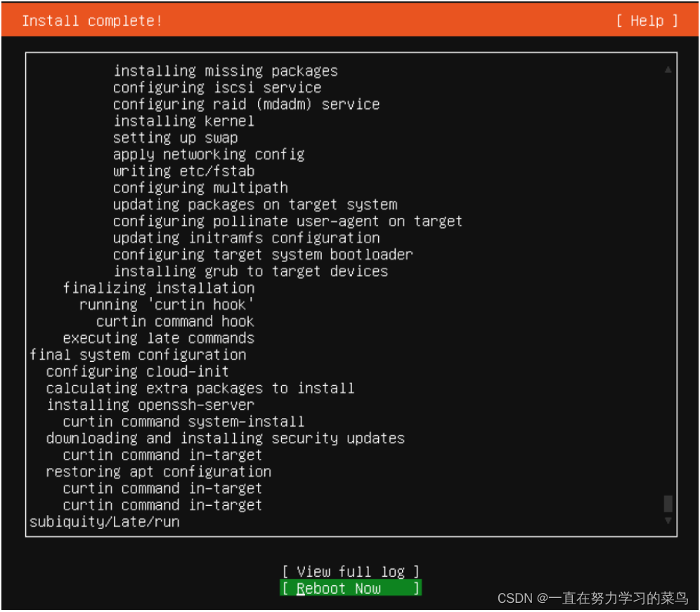Image resolution: width=700 pixels, height=612 pixels.
Task: Select 'configuring target system bootloader' line
Action: [x=263, y=254]
